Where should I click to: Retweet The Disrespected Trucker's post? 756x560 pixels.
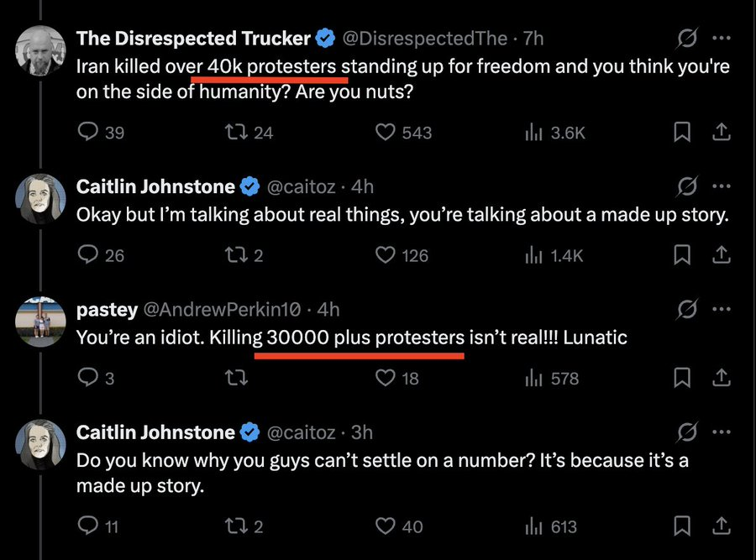pyautogui.click(x=237, y=132)
